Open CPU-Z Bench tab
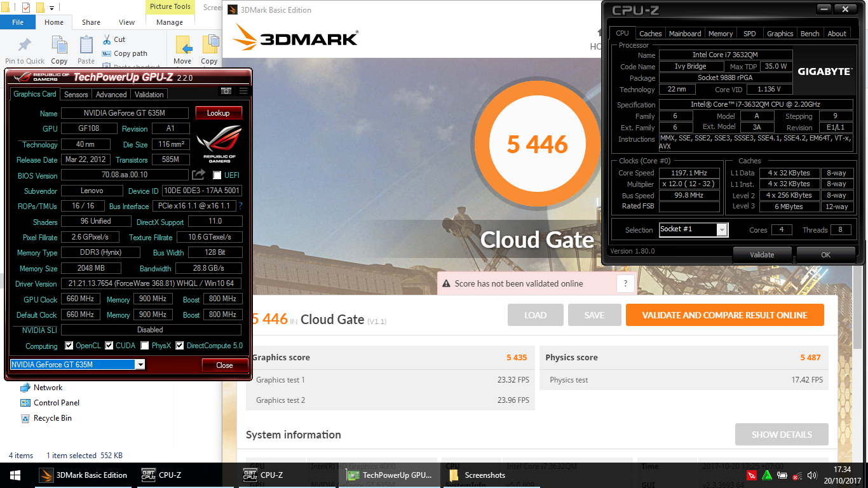This screenshot has width=868, height=488. (810, 34)
